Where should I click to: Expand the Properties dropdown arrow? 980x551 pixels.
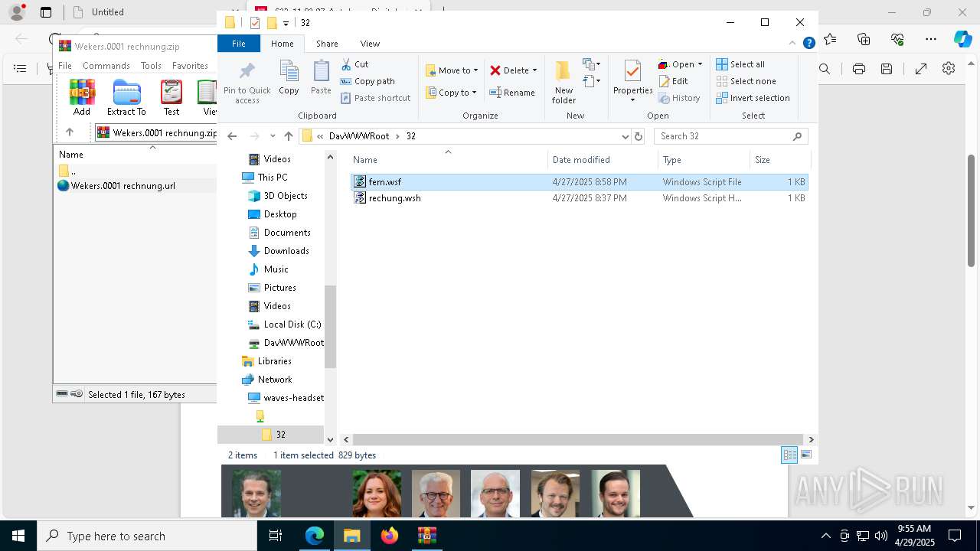(632, 100)
